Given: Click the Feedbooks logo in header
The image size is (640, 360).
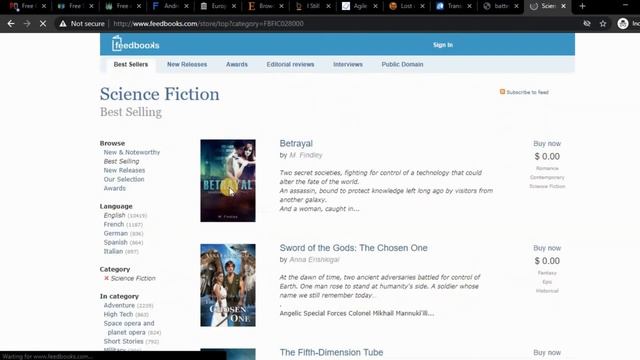Looking at the screenshot, I should click(136, 44).
